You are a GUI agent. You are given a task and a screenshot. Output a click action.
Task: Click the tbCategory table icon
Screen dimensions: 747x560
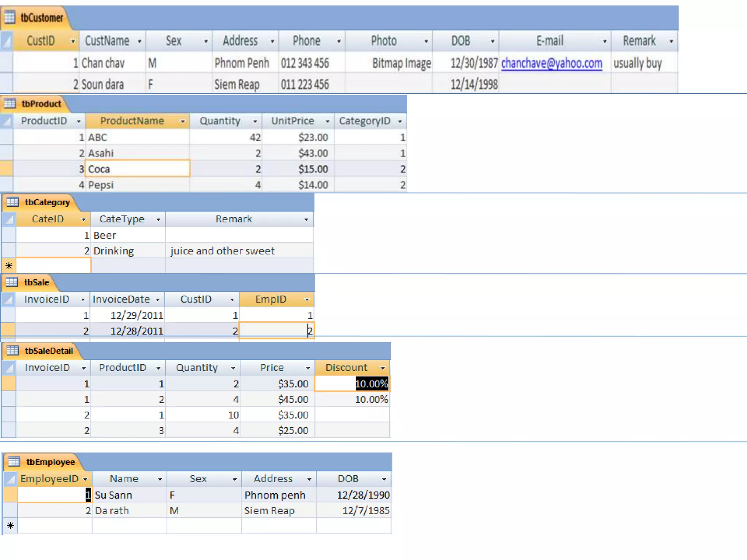click(x=12, y=202)
